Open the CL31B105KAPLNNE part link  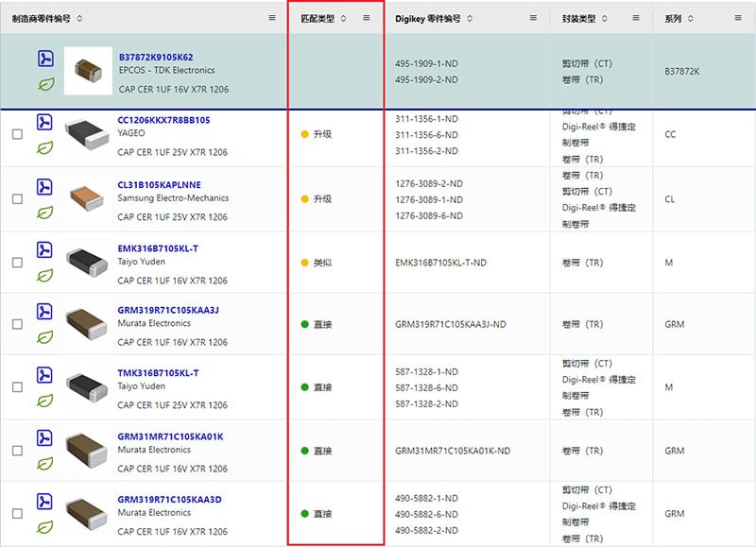coord(159,184)
